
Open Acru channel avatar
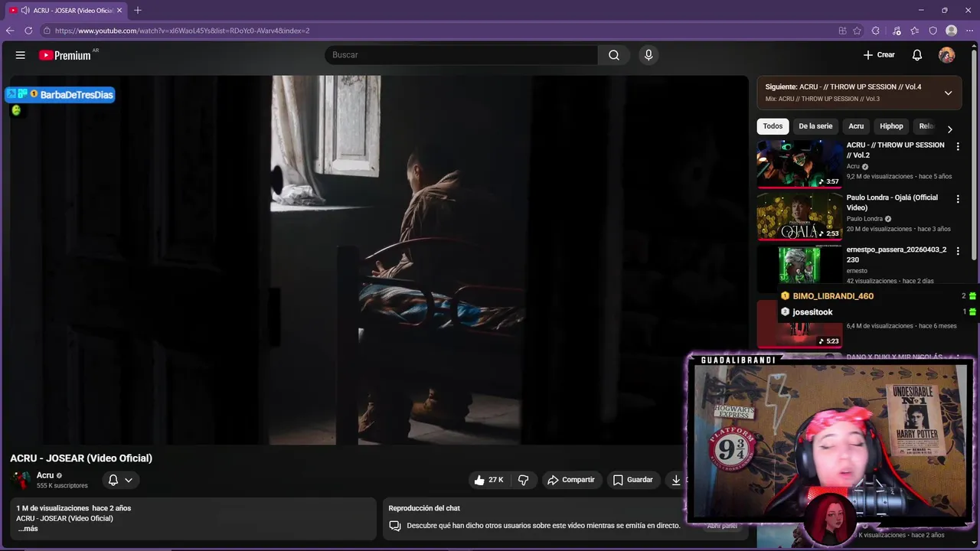(x=21, y=480)
